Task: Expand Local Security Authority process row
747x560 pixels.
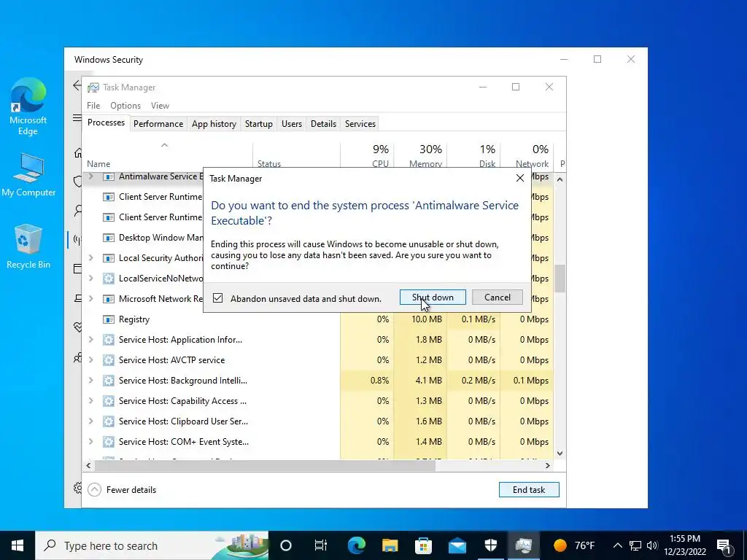Action: 91,257
